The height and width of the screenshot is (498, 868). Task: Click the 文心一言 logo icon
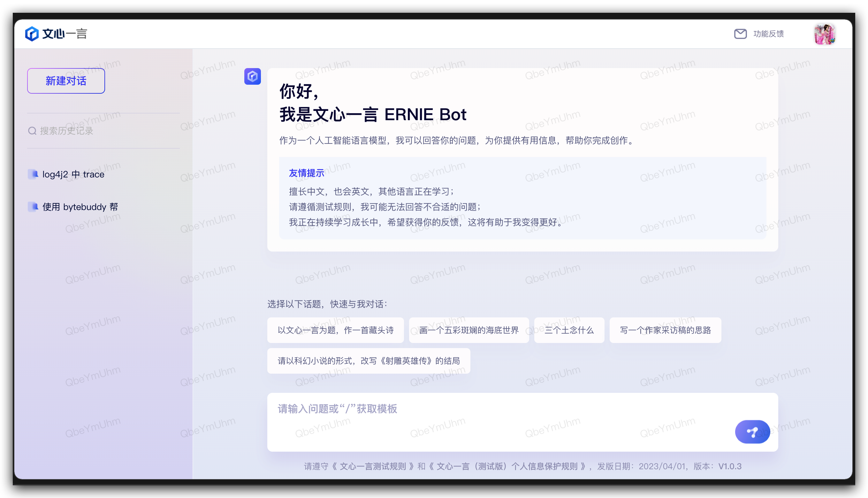(x=32, y=34)
